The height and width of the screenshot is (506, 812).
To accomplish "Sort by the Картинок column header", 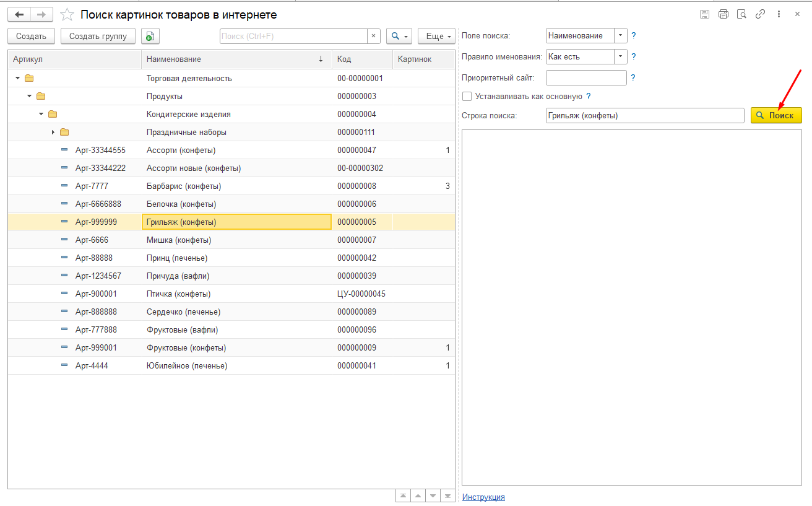I will (424, 59).
